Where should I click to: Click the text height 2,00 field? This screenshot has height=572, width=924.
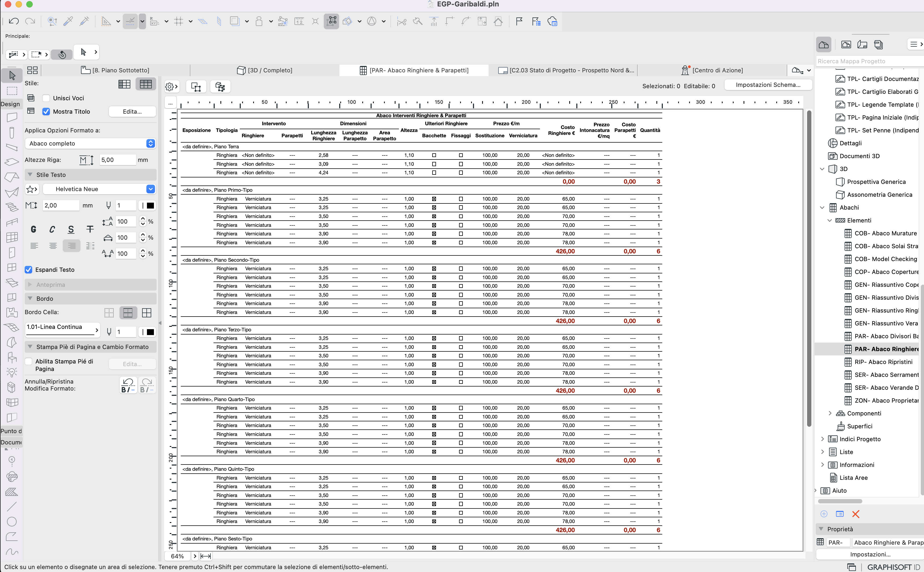coord(61,205)
